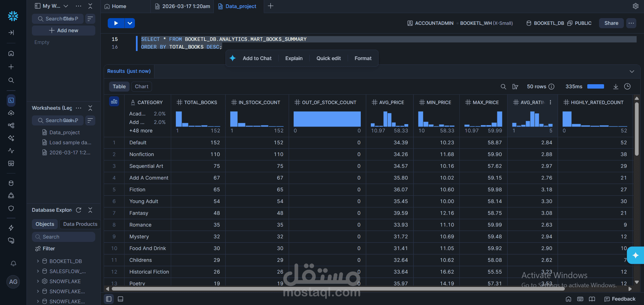
Task: Open the Home icon in the left sidebar
Action: [x=11, y=53]
